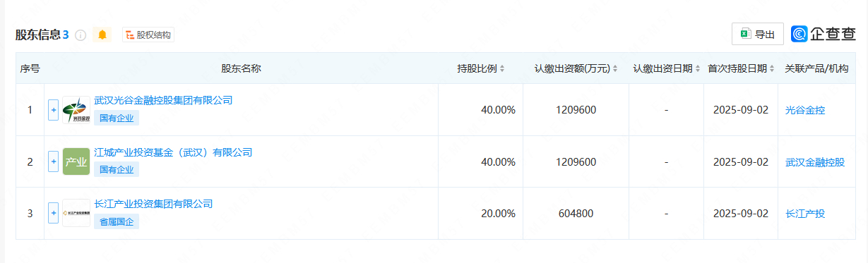Click 长江产业投资集团 logo thumbnail
The image size is (868, 263).
[x=76, y=213]
